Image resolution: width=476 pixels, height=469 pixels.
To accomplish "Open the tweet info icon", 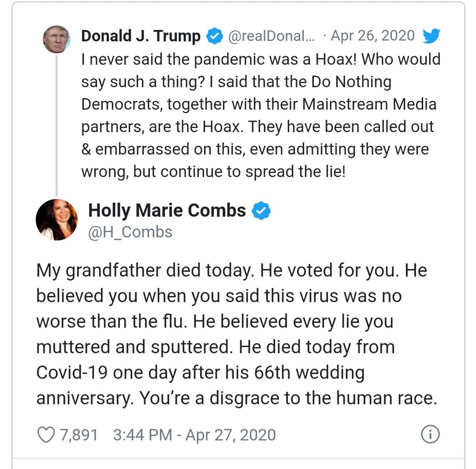I will coord(430,435).
